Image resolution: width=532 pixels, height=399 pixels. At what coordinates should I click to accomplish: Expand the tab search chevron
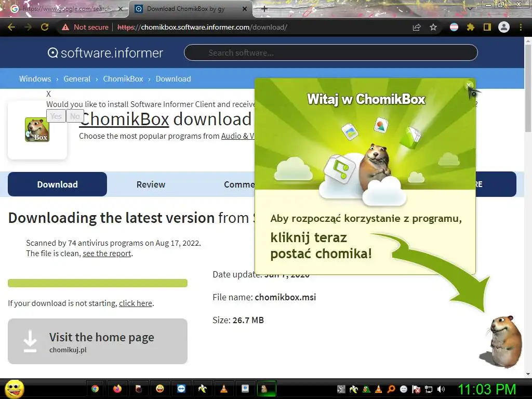(x=470, y=8)
